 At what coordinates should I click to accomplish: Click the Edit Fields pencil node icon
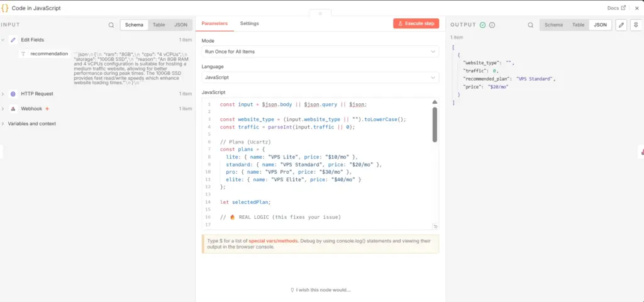(13, 40)
